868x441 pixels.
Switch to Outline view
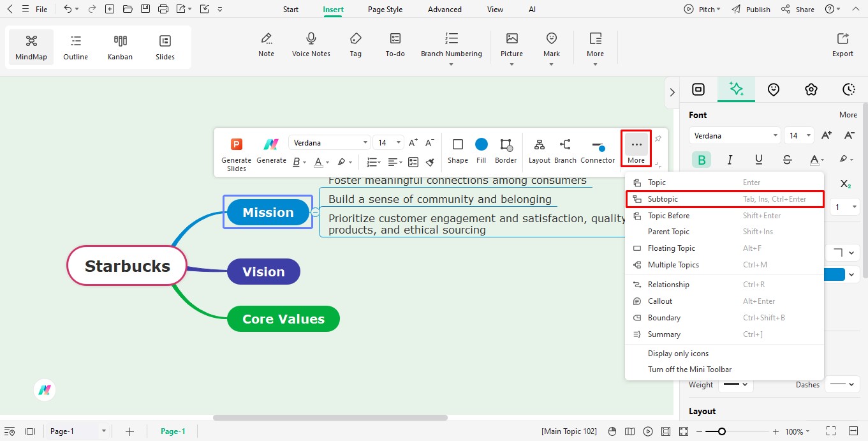click(75, 47)
